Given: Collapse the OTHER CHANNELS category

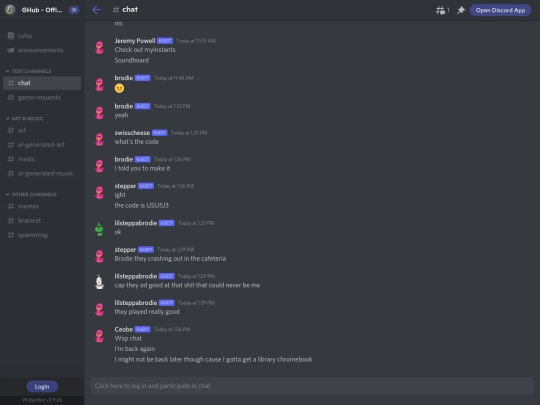Looking at the screenshot, I should click(31, 195).
